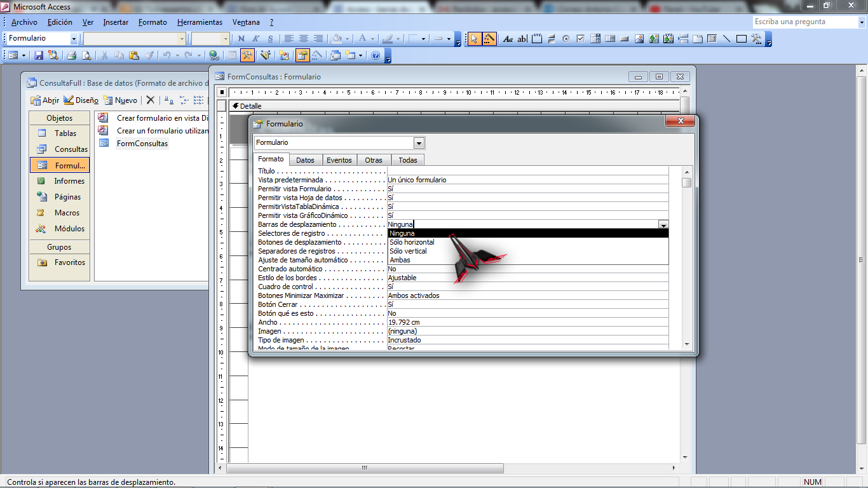Screen dimensions: 868x488
Task: Click the Título property value field
Action: (528, 171)
